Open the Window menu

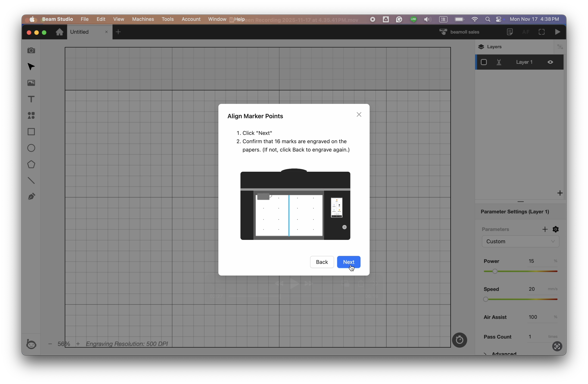(217, 19)
